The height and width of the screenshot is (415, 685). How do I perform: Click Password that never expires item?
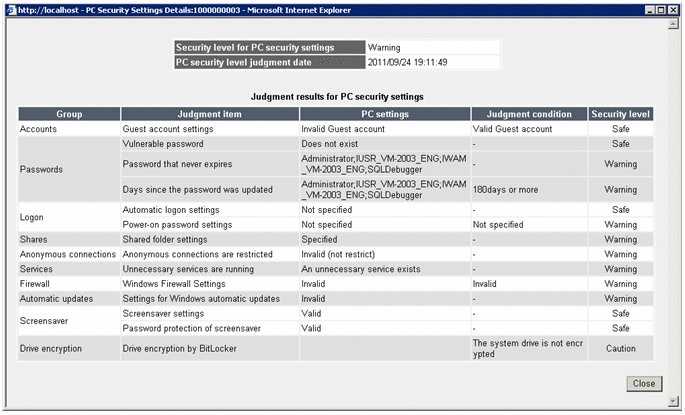(210, 164)
